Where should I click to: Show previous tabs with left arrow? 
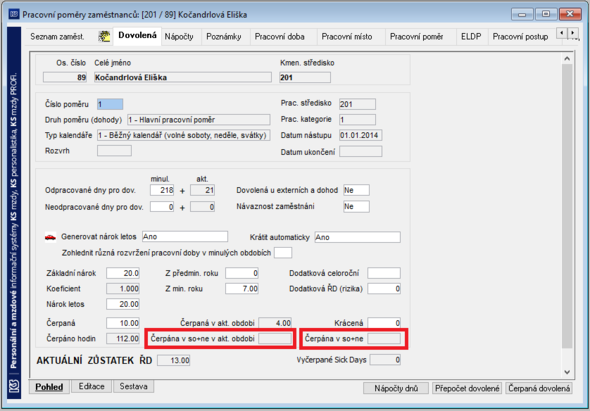pos(562,33)
